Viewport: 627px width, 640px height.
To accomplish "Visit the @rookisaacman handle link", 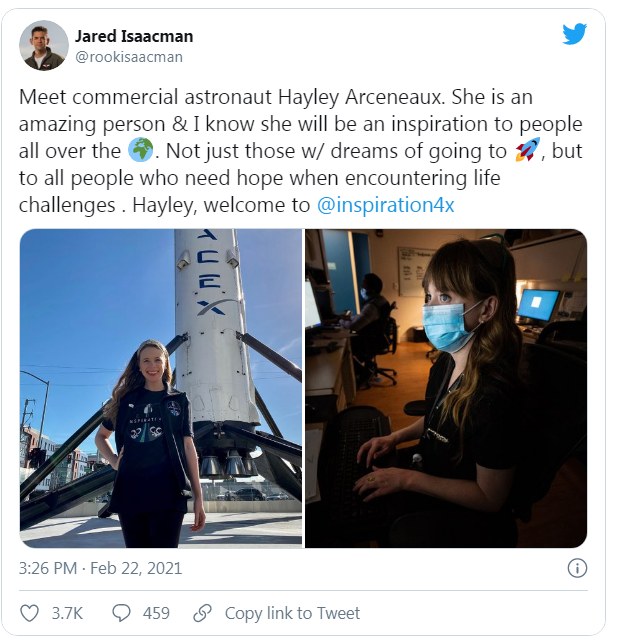I will tap(129, 57).
